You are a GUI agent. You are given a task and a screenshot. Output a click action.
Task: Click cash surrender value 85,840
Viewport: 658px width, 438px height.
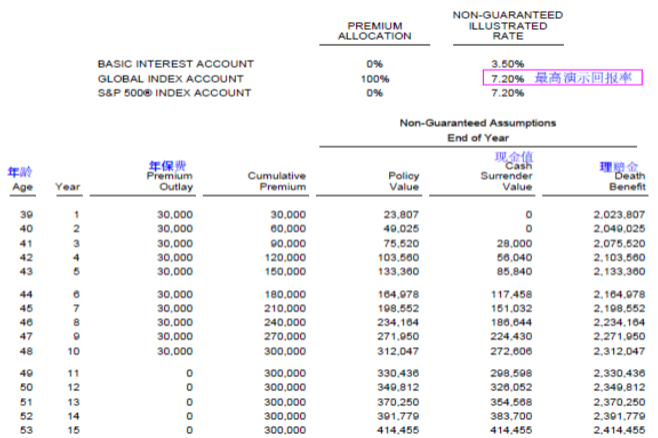(514, 272)
